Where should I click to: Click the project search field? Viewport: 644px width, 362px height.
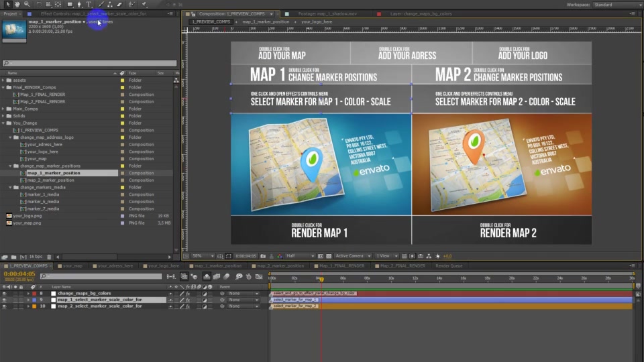pyautogui.click(x=89, y=63)
